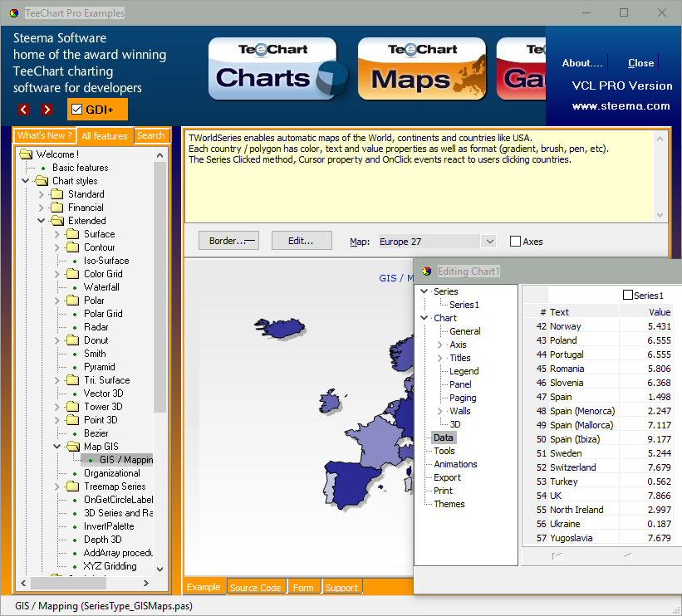Open the TeeChart Maps banner
Viewport: 682px width, 616px height.
click(x=422, y=69)
